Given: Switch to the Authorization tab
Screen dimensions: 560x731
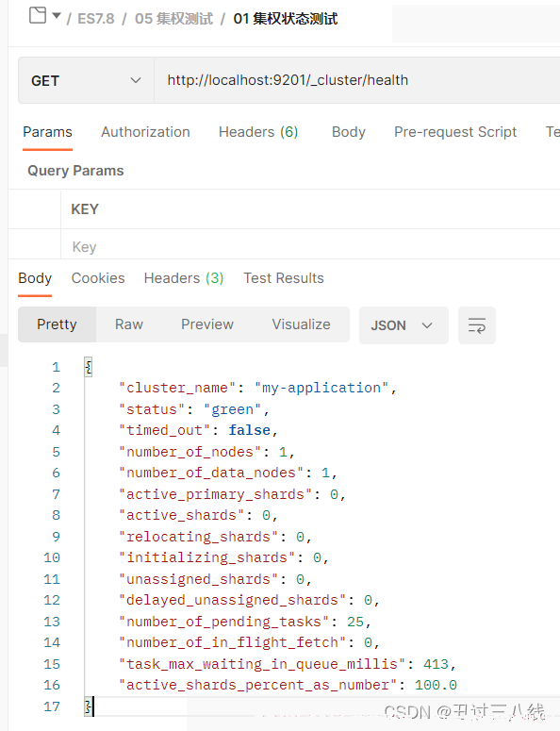Looking at the screenshot, I should (145, 132).
